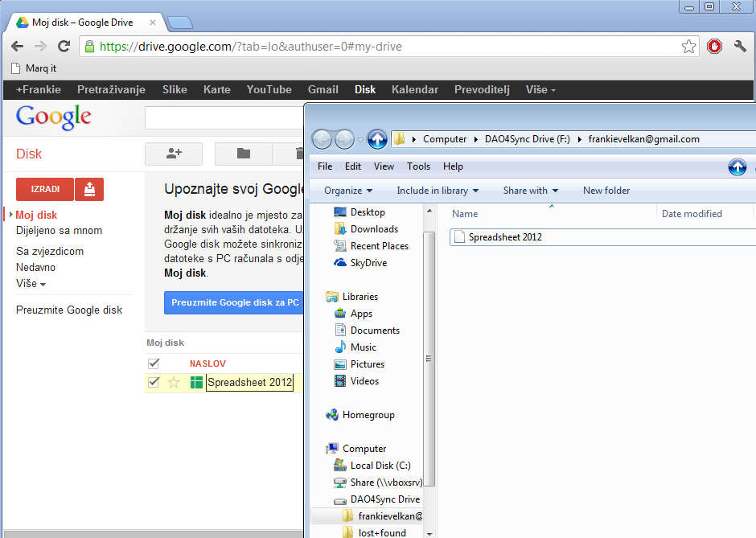756x538 pixels.
Task: Bookmark this page with the star icon
Action: 688,47
